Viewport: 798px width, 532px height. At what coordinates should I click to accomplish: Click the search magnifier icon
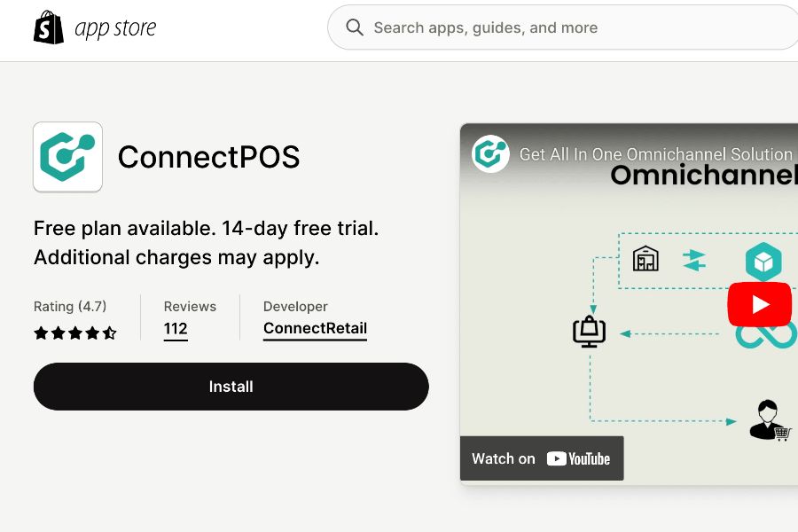(355, 27)
